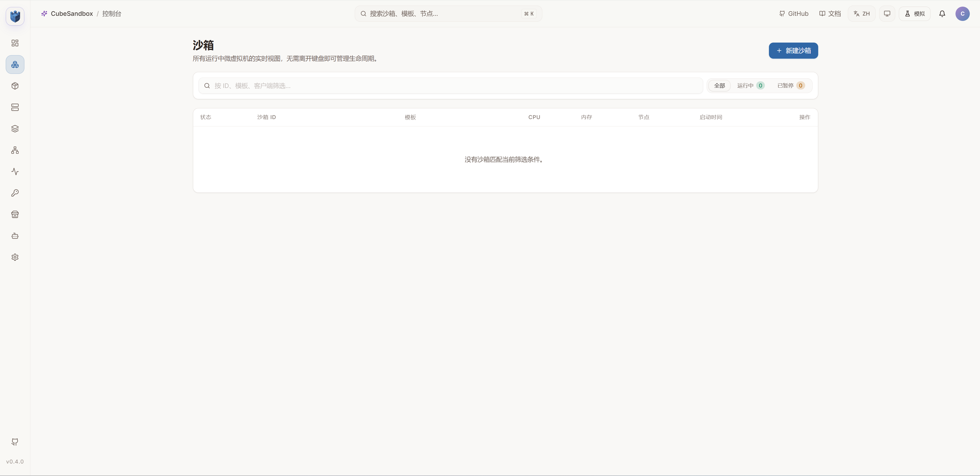Click the v0.4.0 version label

pos(15,461)
